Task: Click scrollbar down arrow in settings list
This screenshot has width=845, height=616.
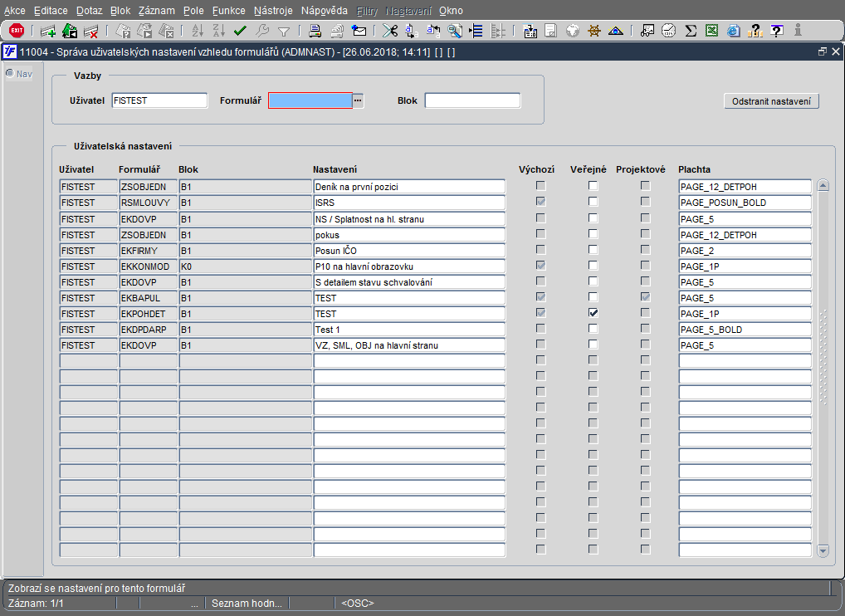Action: (x=823, y=550)
